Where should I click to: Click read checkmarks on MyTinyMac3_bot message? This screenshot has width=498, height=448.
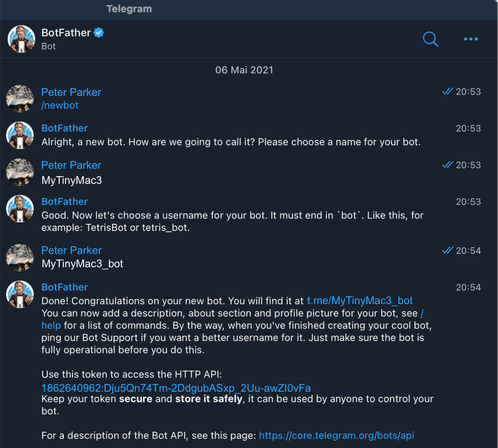[x=447, y=251]
